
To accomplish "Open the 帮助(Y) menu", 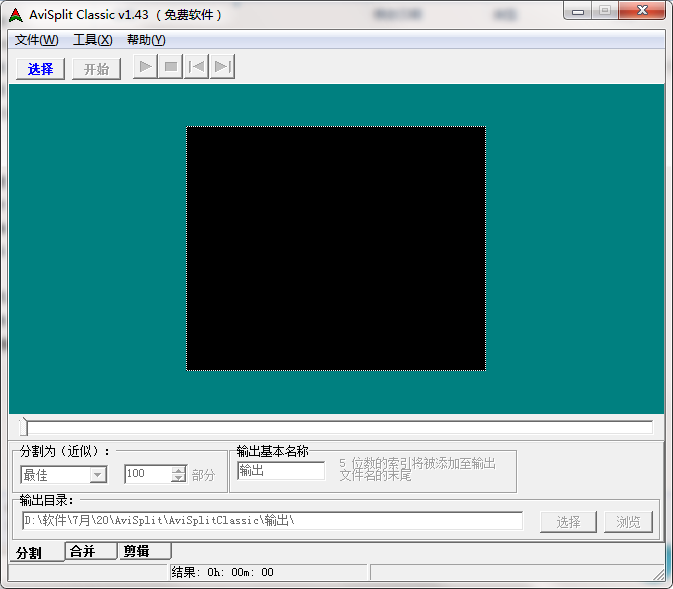I will pos(146,40).
